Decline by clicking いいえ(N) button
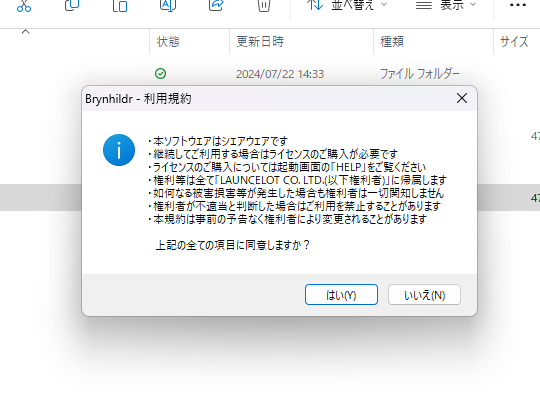 click(424, 295)
